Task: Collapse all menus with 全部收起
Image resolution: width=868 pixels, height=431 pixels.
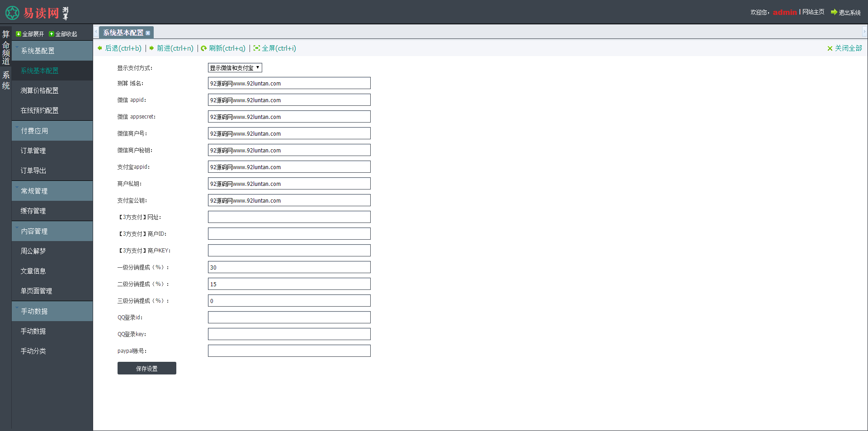Action: tap(63, 34)
